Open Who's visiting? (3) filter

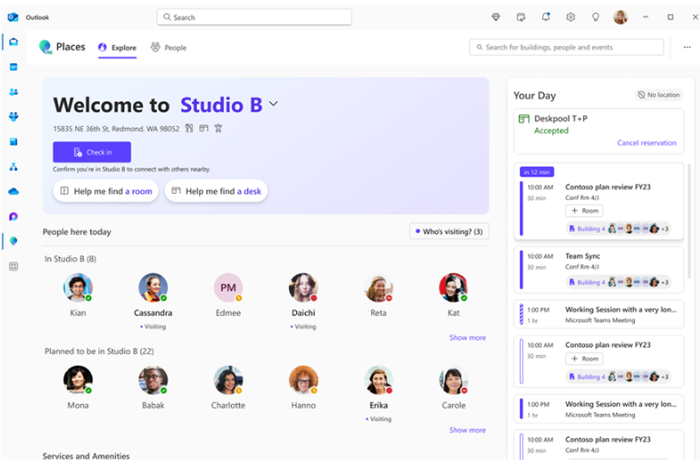click(449, 231)
